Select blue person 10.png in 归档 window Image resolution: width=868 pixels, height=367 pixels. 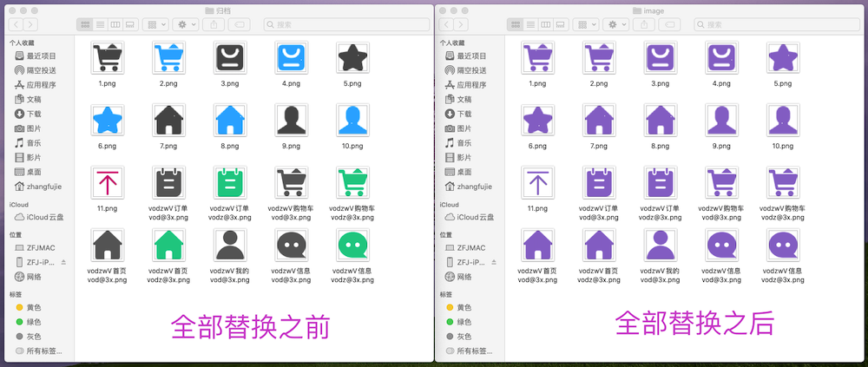352,120
